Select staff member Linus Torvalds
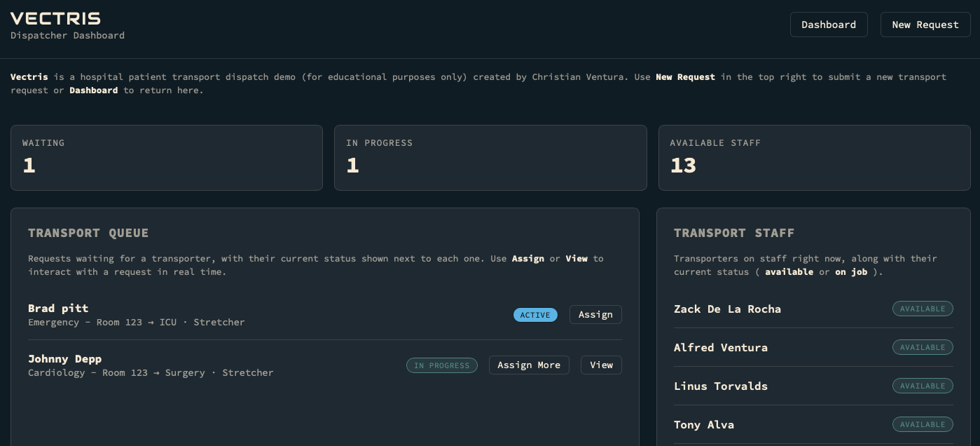This screenshot has height=446, width=980. click(x=721, y=386)
